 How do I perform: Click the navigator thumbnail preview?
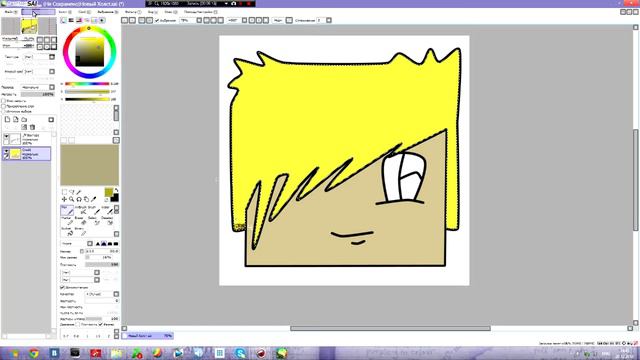click(x=29, y=26)
